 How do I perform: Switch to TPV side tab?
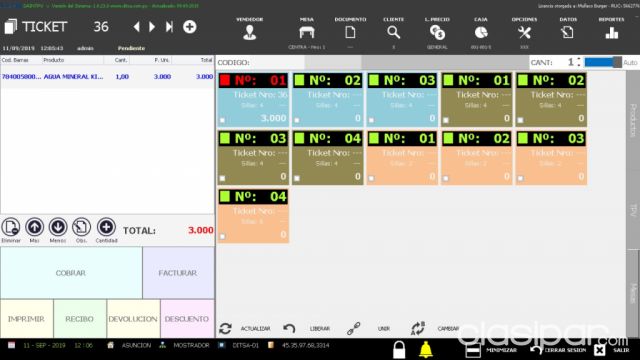(x=633, y=210)
